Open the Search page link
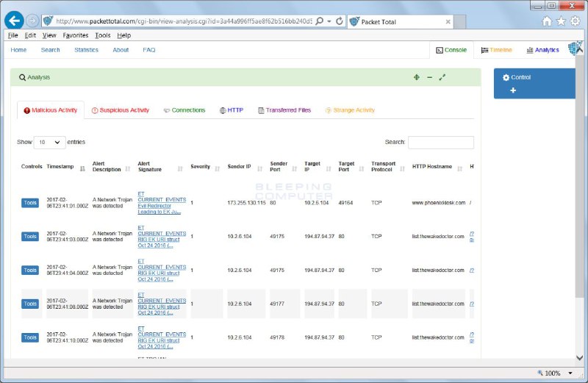This screenshot has width=588, height=383. [50, 50]
